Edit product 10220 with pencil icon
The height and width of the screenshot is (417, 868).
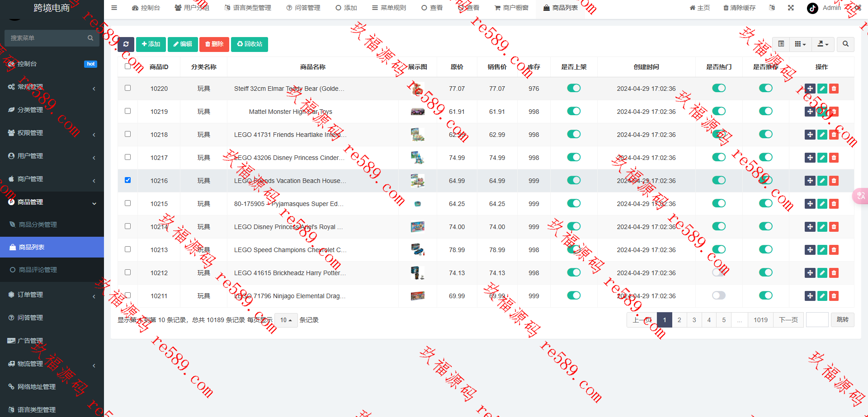[x=822, y=89]
